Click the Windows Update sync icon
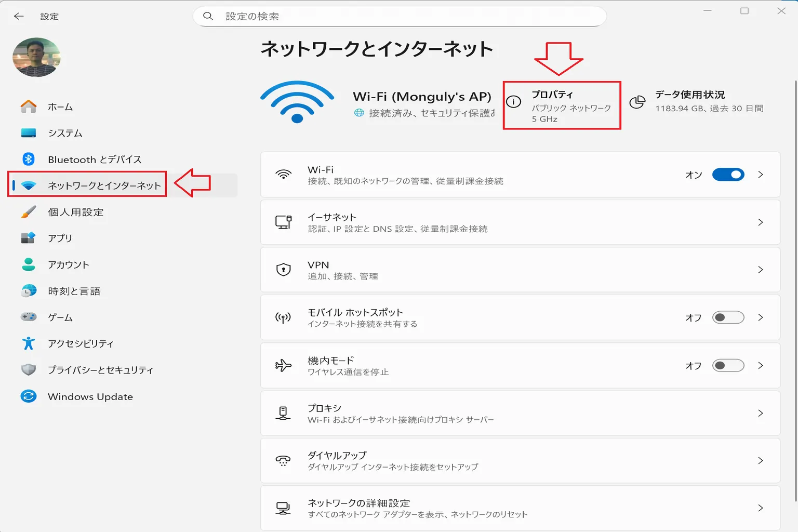This screenshot has height=532, width=798. 29,396
